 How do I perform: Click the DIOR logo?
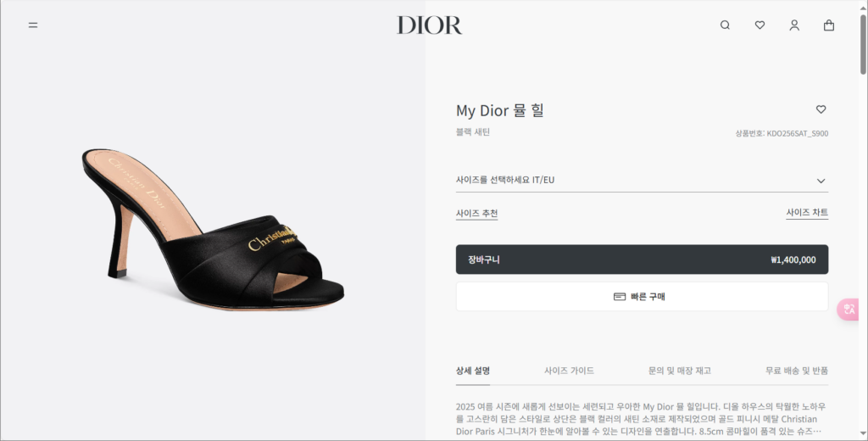tap(430, 25)
